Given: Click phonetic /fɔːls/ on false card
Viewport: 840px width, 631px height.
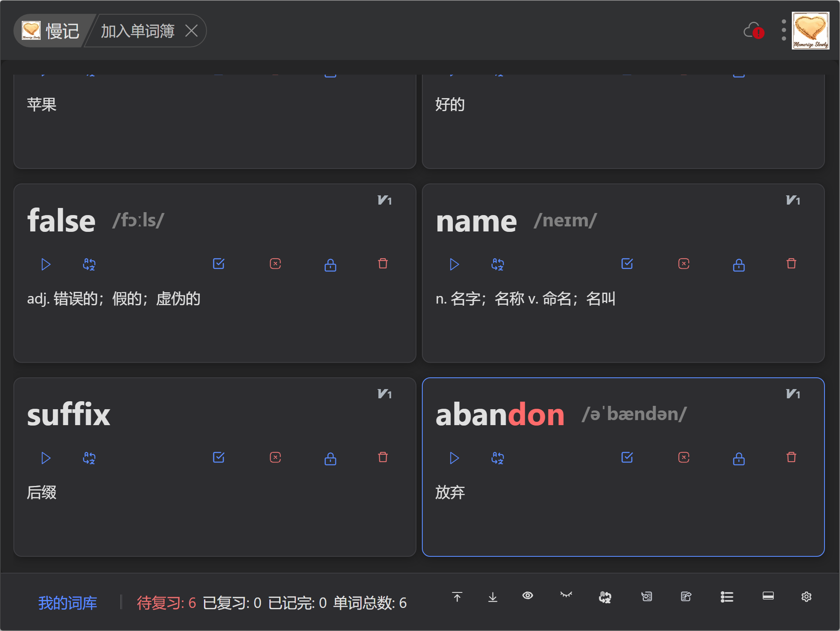Looking at the screenshot, I should [138, 220].
